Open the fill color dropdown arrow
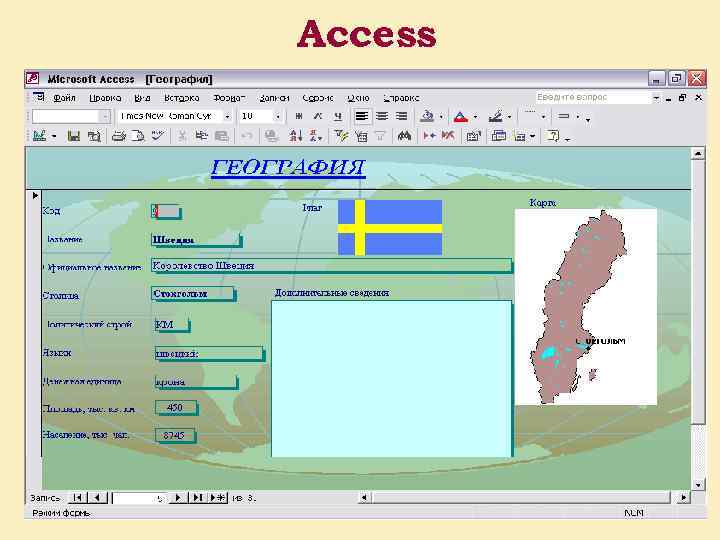 click(441, 117)
